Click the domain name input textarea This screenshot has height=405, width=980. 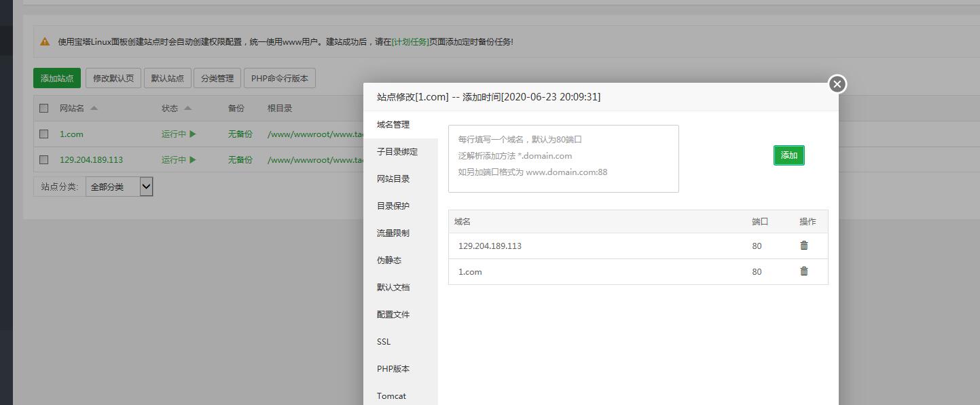pyautogui.click(x=563, y=159)
